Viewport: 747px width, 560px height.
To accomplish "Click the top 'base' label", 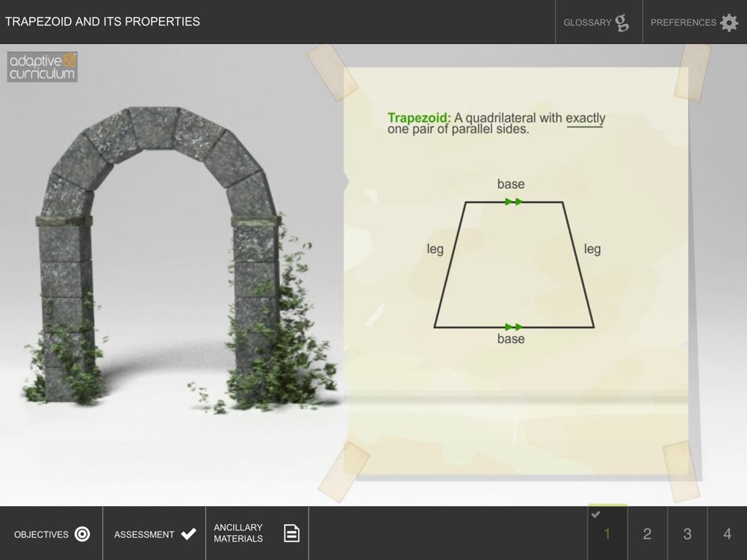I will pos(511,184).
